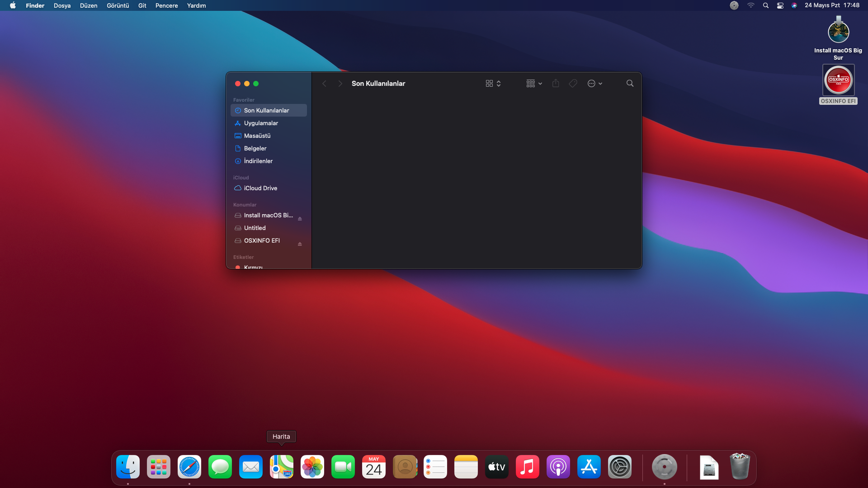868x488 pixels.
Task: Click the disc status icon in menu bar
Action: pos(734,5)
